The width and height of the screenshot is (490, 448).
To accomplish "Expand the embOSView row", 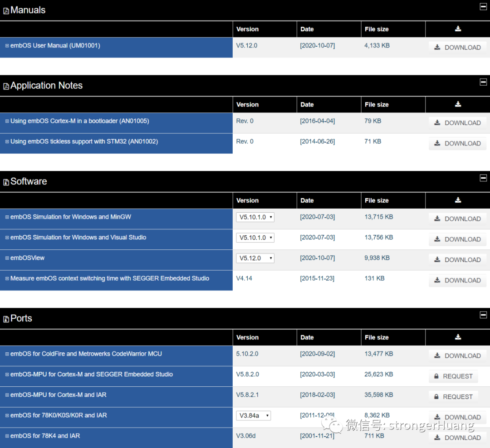I will point(7,258).
